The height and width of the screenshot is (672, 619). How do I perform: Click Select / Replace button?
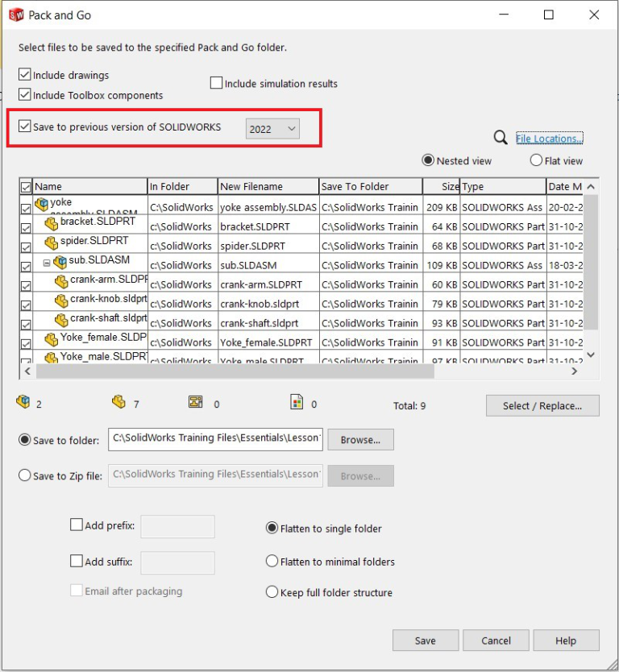[x=542, y=405]
